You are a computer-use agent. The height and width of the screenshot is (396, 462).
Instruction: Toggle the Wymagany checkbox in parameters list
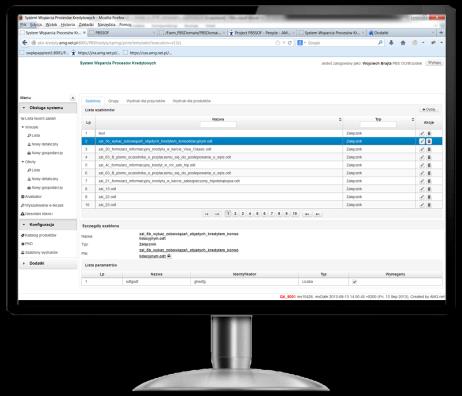click(354, 282)
